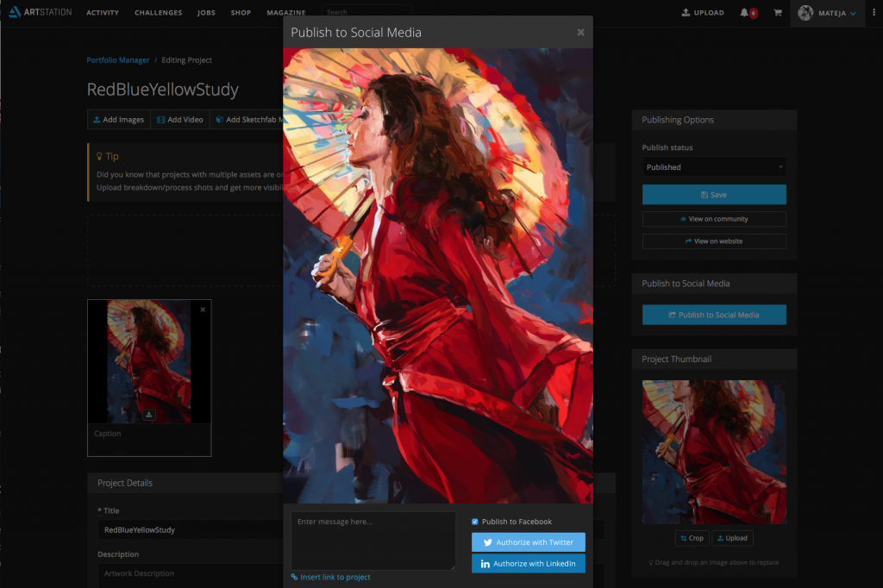Screen dimensions: 883x588
Task: Click the Insert link to project link
Action: [335, 577]
